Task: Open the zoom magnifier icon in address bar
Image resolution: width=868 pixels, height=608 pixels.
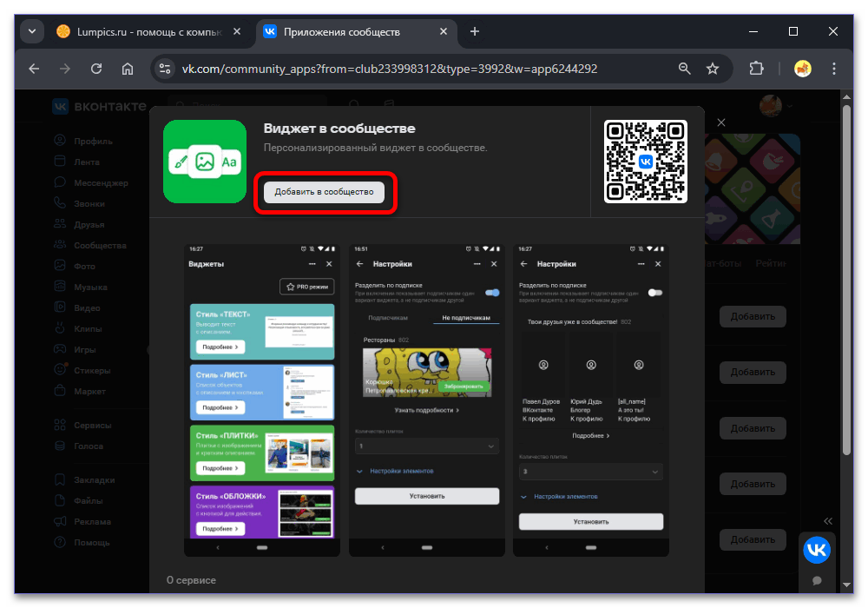Action: tap(684, 69)
